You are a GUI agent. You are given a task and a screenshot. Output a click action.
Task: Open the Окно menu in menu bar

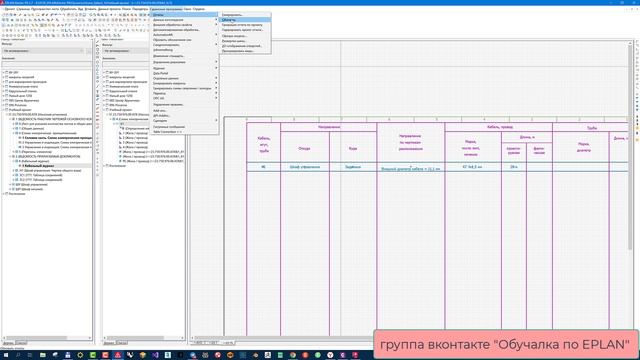click(x=187, y=9)
